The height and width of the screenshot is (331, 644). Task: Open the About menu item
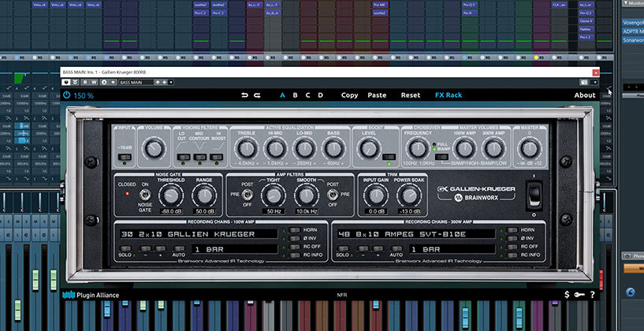(585, 95)
